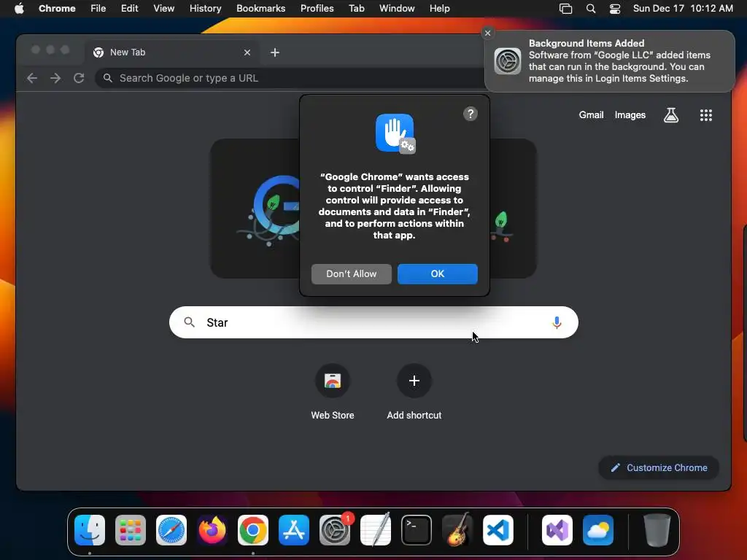The width and height of the screenshot is (747, 560).
Task: Open the Apple menu
Action: coord(19,9)
